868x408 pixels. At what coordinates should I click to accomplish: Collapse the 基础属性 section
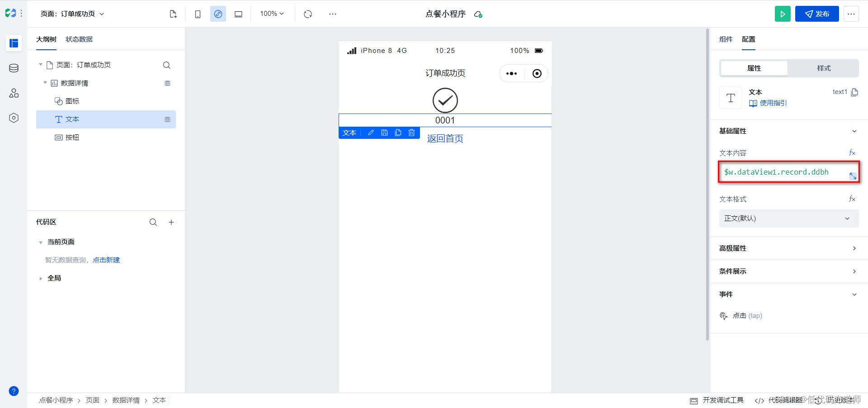click(x=854, y=131)
